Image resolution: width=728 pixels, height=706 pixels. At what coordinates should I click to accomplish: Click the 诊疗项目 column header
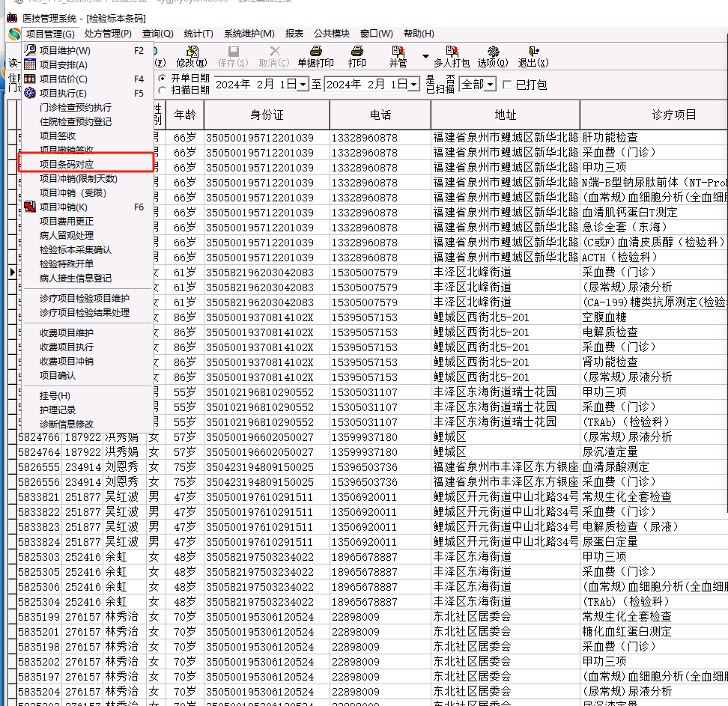(x=654, y=115)
